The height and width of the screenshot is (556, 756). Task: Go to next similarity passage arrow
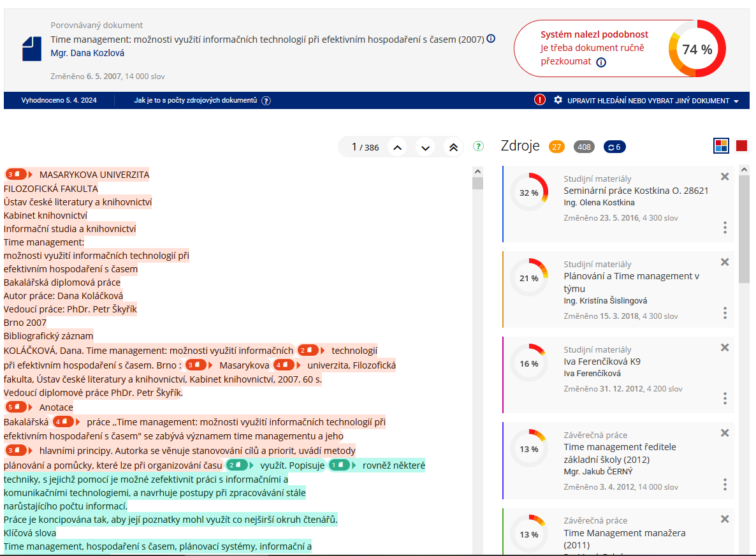click(425, 147)
